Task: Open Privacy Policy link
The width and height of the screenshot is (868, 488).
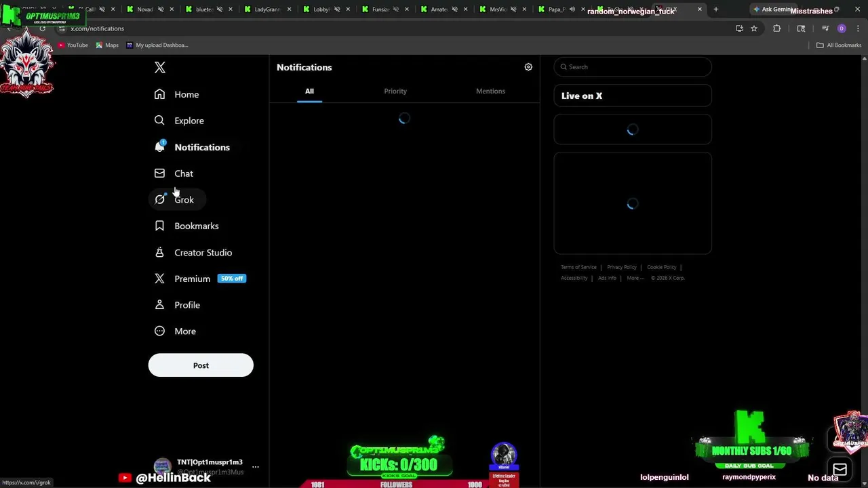Action: pos(622,267)
